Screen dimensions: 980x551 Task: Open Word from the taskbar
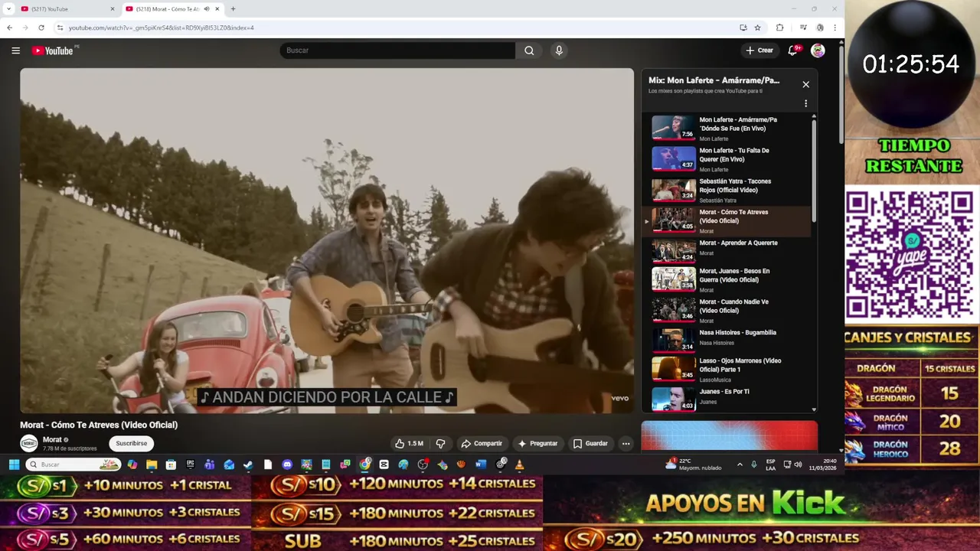tap(481, 465)
